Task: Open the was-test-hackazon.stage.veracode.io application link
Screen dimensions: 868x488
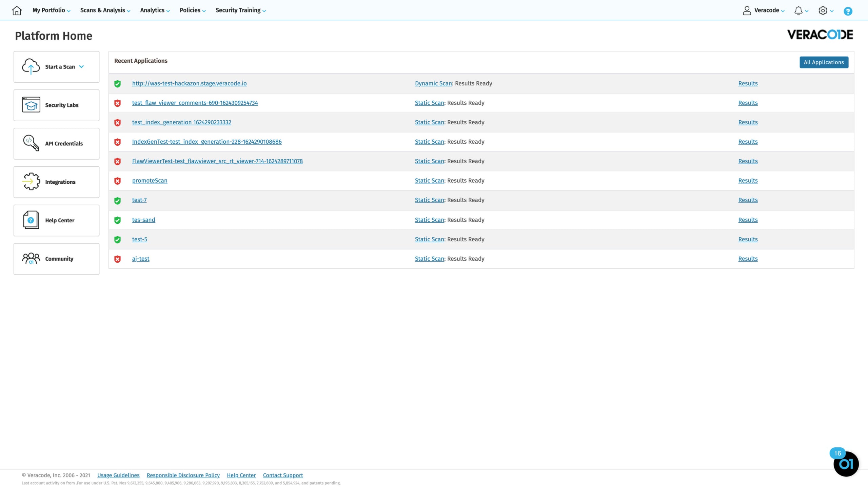Action: [189, 83]
